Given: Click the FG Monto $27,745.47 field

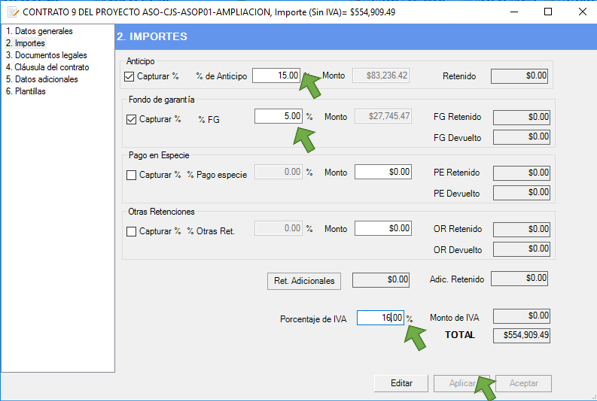Looking at the screenshot, I should click(x=383, y=116).
